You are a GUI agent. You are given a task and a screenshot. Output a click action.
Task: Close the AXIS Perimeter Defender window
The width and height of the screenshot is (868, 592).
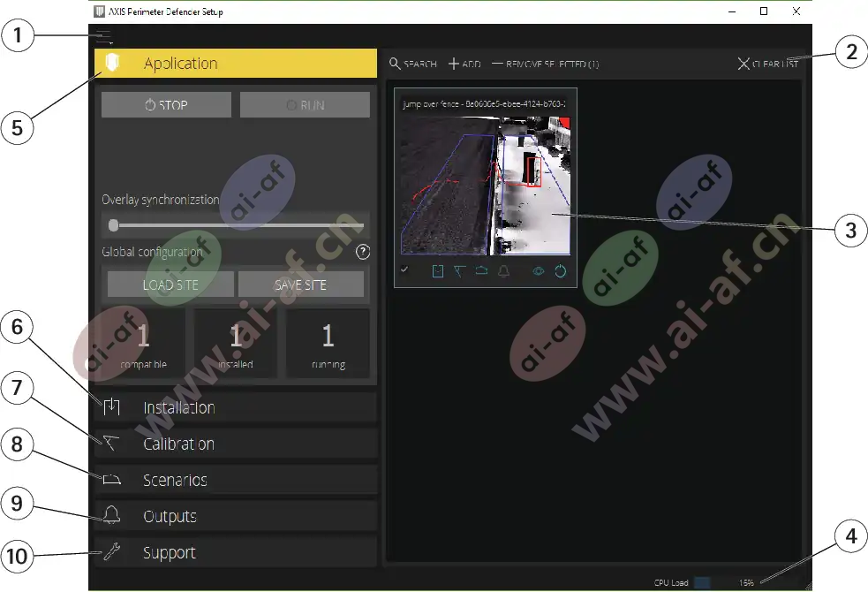(x=796, y=11)
